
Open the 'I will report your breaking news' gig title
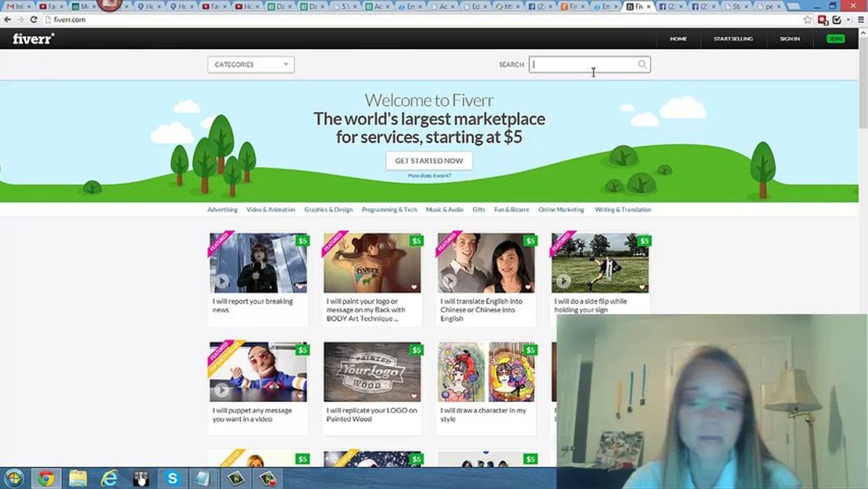pos(252,306)
